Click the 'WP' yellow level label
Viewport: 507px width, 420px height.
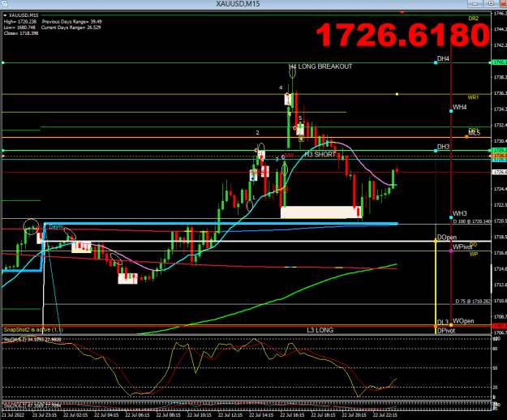point(474,255)
